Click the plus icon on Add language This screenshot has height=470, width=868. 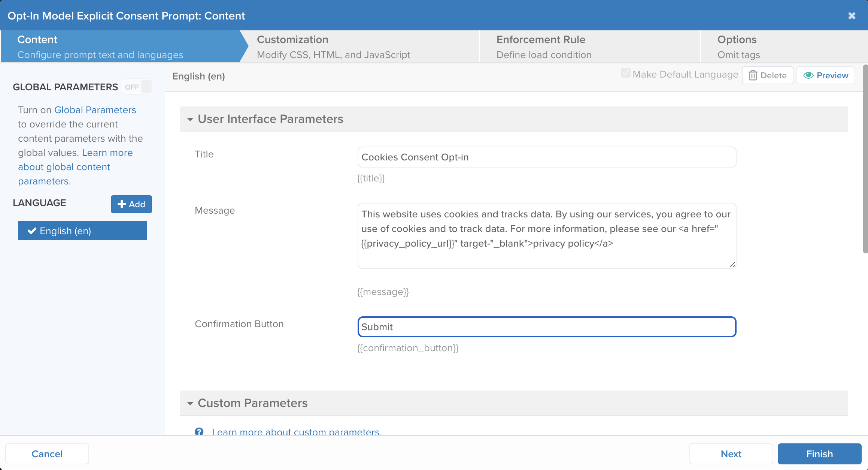pyautogui.click(x=122, y=204)
